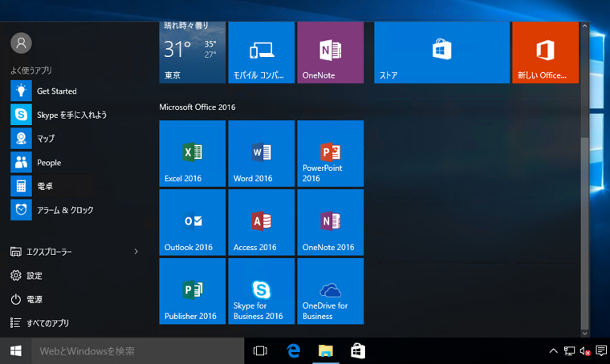Open PowerPoint 2016 tile
The height and width of the screenshot is (364, 610).
[331, 153]
